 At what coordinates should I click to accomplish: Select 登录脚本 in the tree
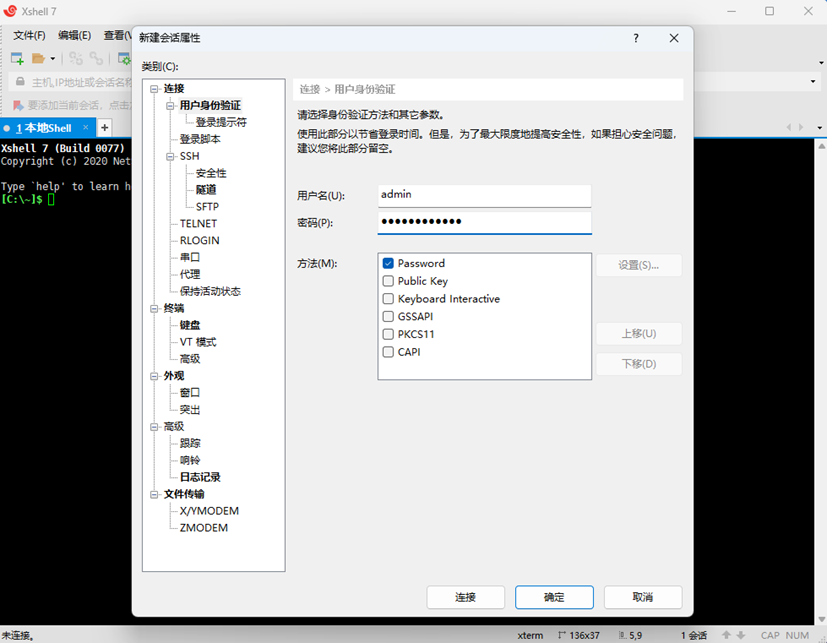coord(200,139)
